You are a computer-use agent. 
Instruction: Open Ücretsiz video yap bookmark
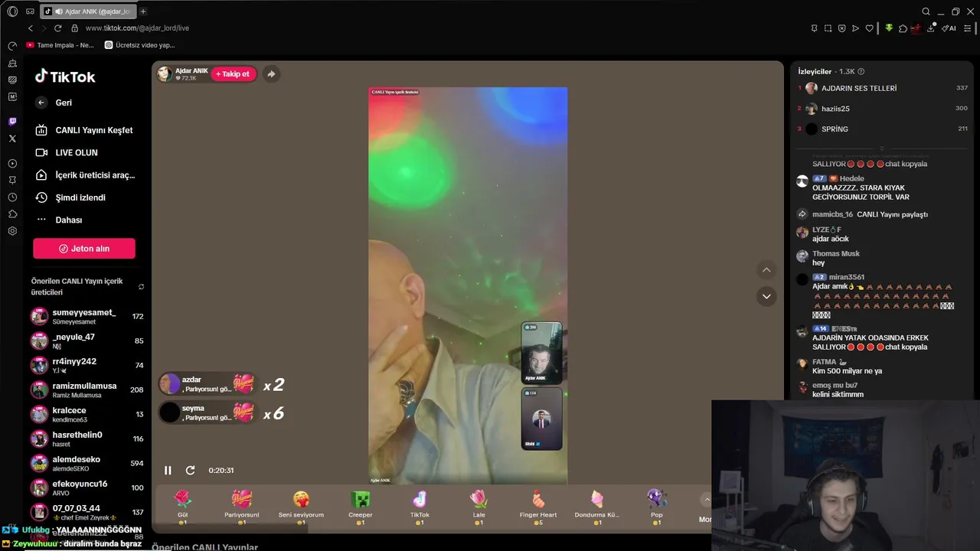[140, 45]
